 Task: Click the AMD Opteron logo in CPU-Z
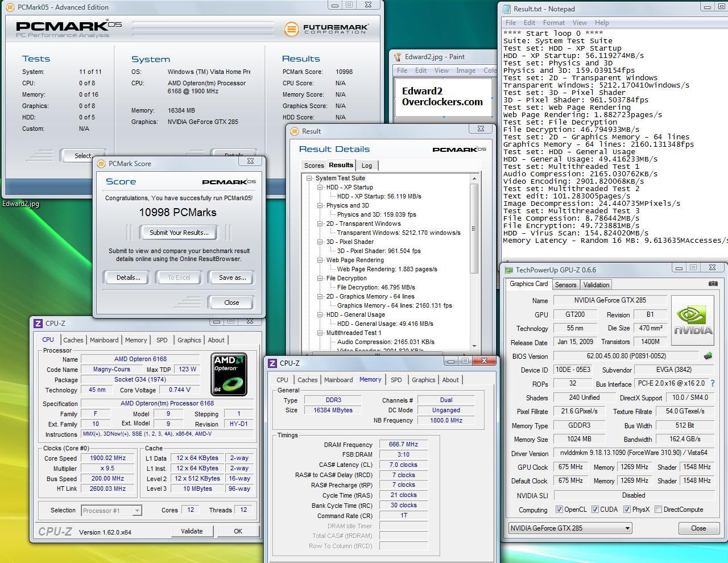229,374
